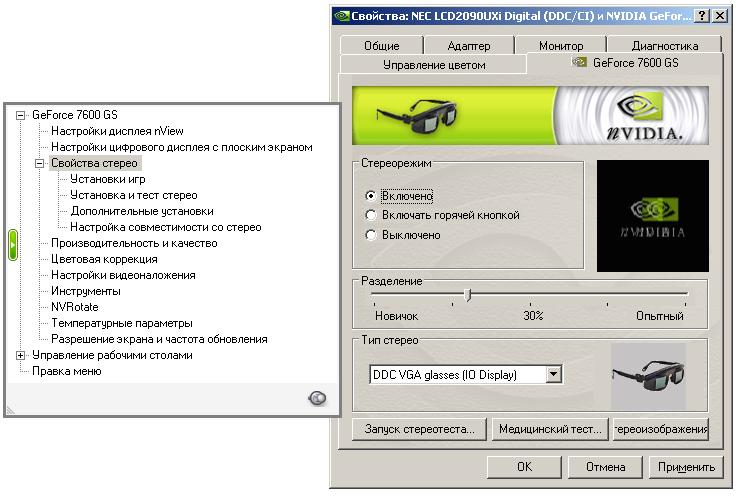
Task: Click the green slide-out panel handle
Action: pyautogui.click(x=13, y=245)
